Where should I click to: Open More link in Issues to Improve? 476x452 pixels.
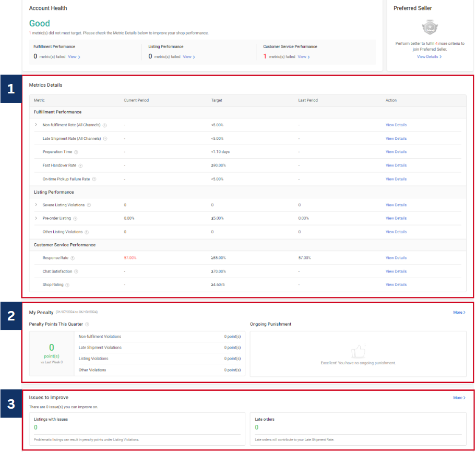[459, 398]
